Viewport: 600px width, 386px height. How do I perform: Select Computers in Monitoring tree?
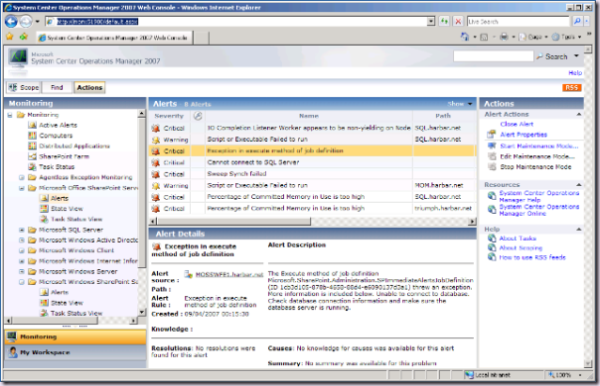[56, 135]
